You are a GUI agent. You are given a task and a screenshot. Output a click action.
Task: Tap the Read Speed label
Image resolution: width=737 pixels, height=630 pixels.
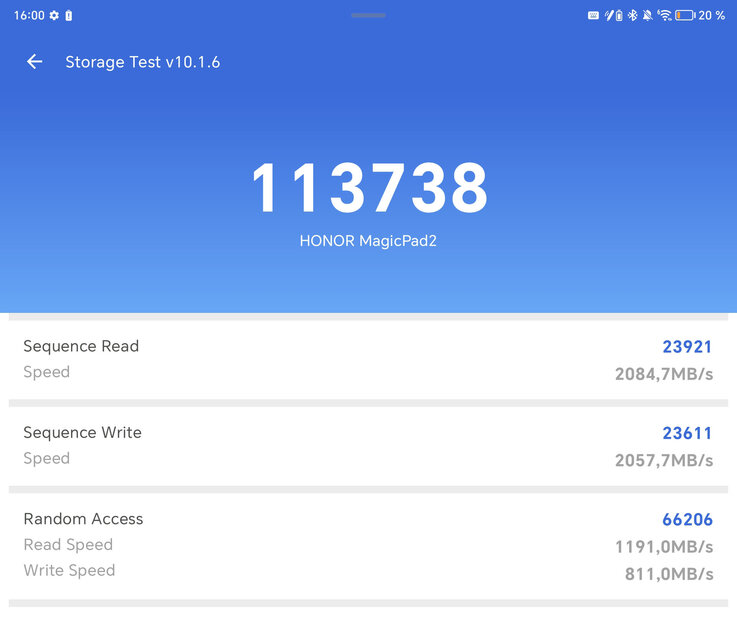[68, 545]
